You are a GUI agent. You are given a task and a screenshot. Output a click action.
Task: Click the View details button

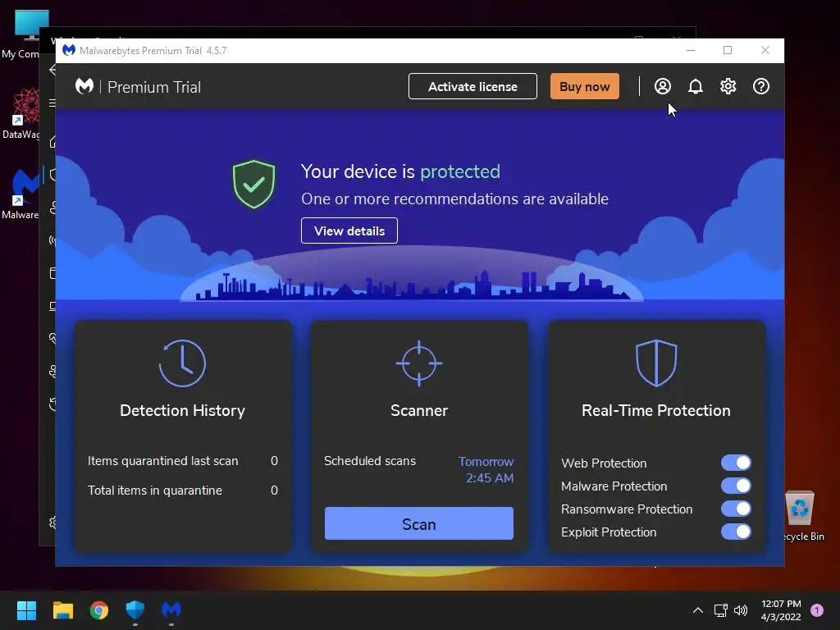pyautogui.click(x=349, y=231)
